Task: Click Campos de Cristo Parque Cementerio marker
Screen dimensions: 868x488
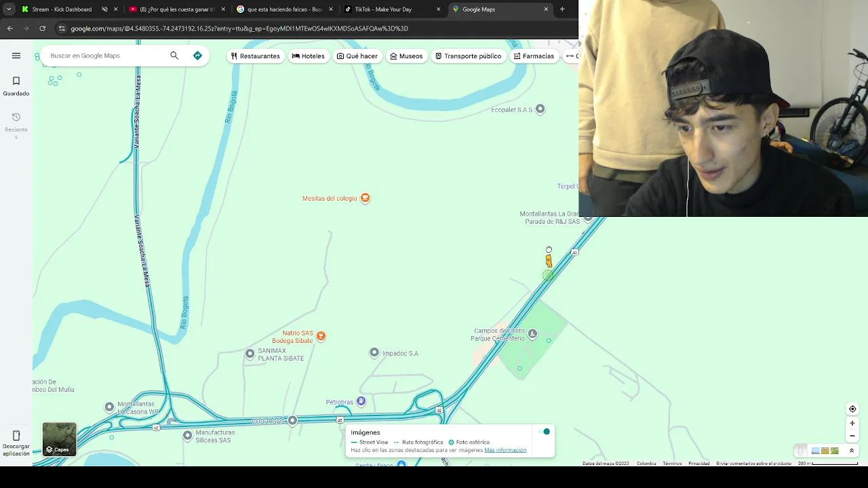Action: coord(532,333)
